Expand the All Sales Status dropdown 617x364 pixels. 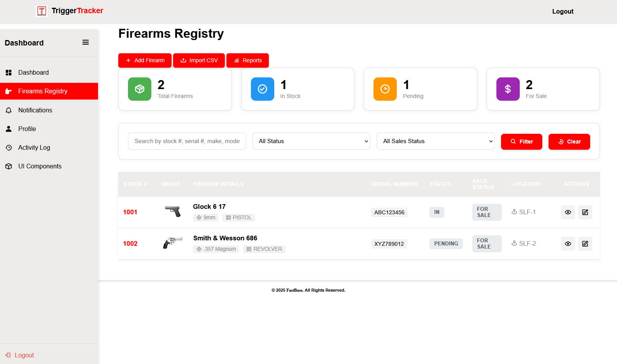(435, 141)
